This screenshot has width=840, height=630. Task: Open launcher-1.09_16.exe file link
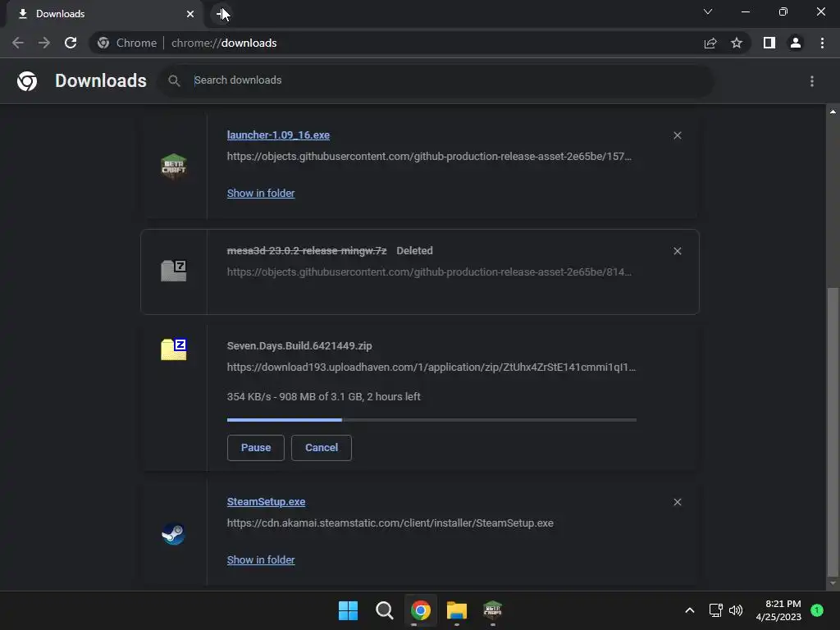coord(278,135)
